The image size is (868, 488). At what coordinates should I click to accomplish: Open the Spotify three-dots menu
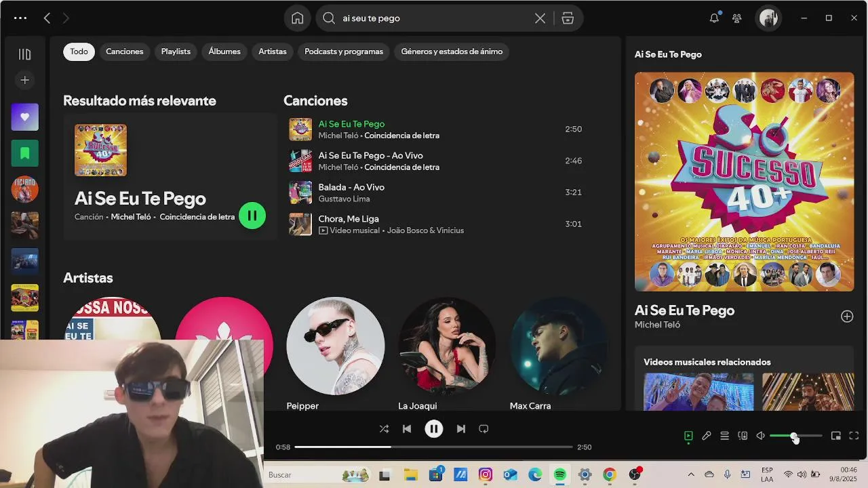coord(20,18)
